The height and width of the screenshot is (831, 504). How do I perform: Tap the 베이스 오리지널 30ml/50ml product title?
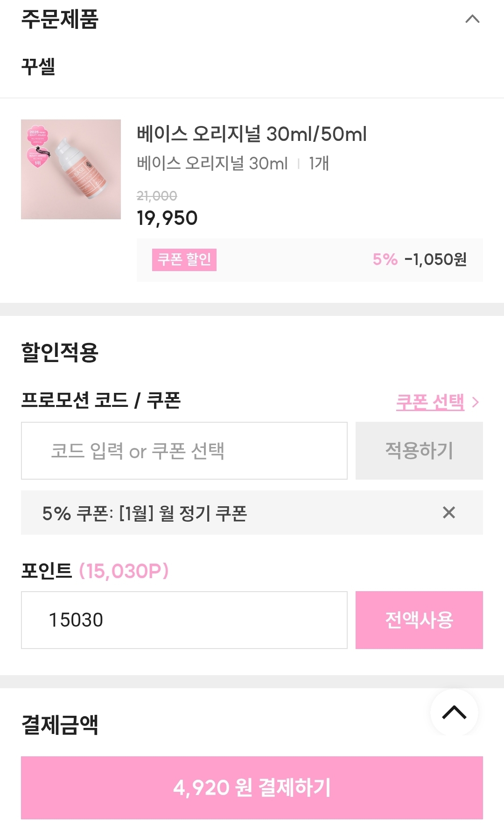[x=252, y=134]
